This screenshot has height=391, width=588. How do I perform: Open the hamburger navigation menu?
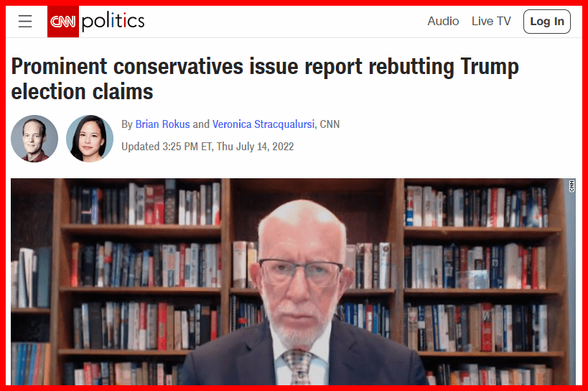click(25, 22)
